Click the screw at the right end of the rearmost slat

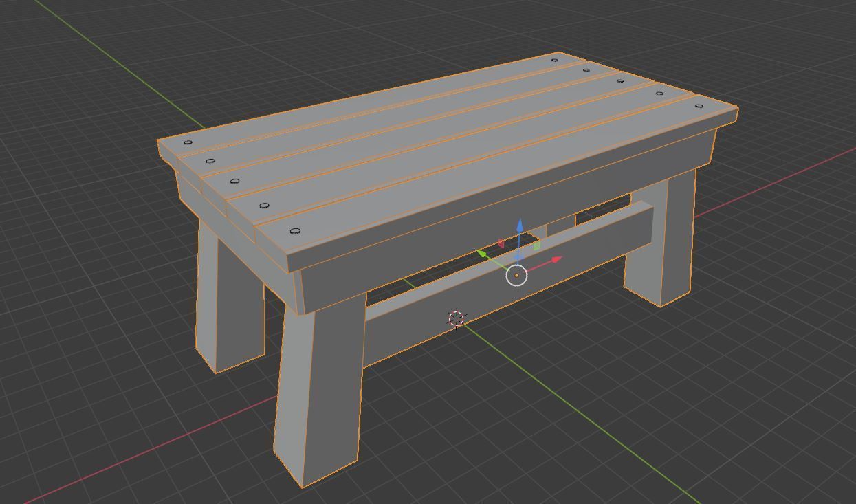(x=555, y=60)
